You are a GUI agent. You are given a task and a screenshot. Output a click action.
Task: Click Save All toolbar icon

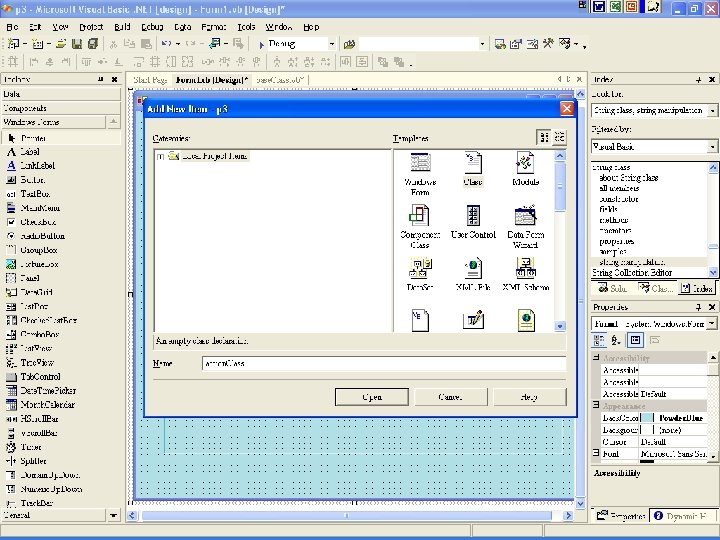tap(93, 44)
